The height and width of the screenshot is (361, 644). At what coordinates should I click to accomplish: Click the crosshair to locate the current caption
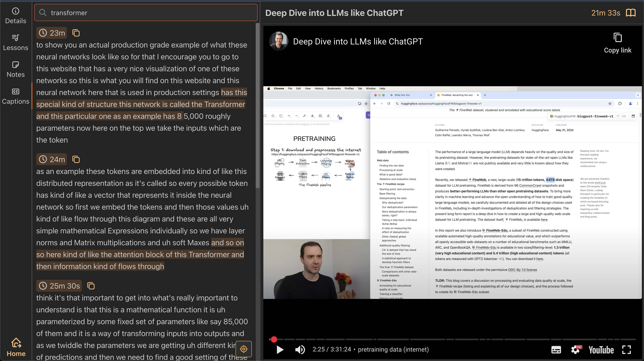pos(243,349)
